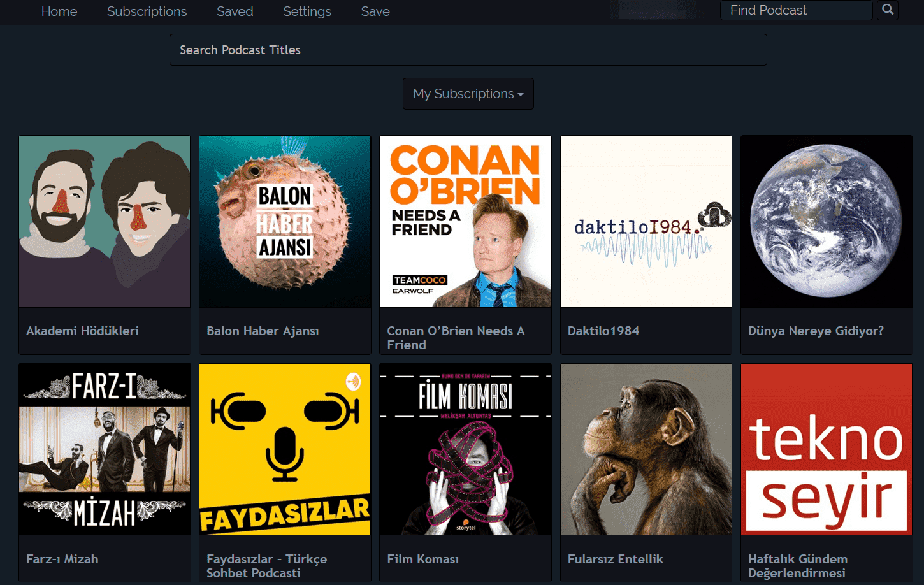Open the Settings page
The image size is (924, 585).
pyautogui.click(x=307, y=11)
